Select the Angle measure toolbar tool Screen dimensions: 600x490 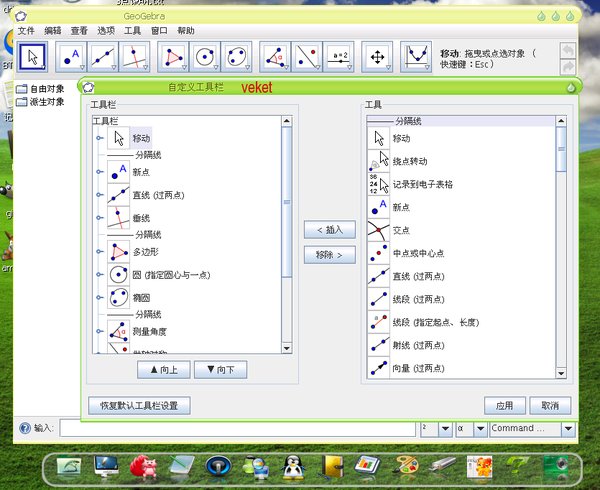pyautogui.click(x=275, y=57)
